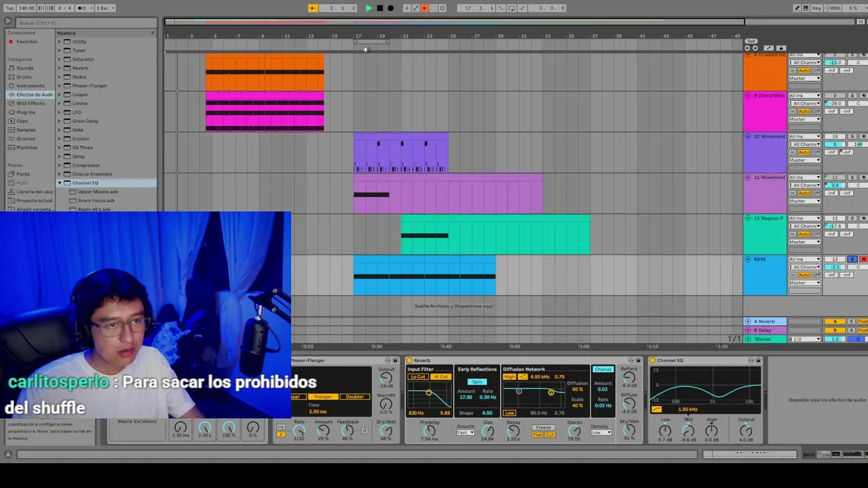Arm the BASS track for recording
This screenshot has width=868, height=488.
click(x=863, y=259)
